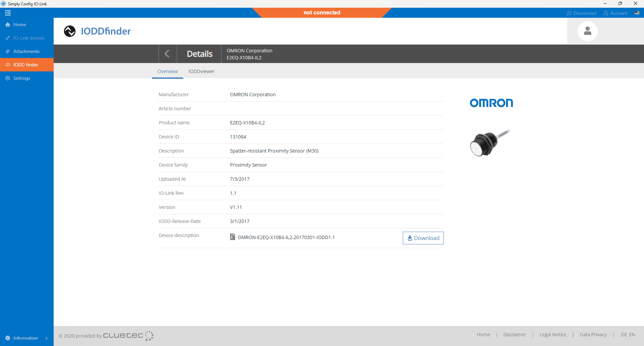Viewport: 644px width, 346px height.
Task: Click the IODD file icon next to device description
Action: pos(232,237)
